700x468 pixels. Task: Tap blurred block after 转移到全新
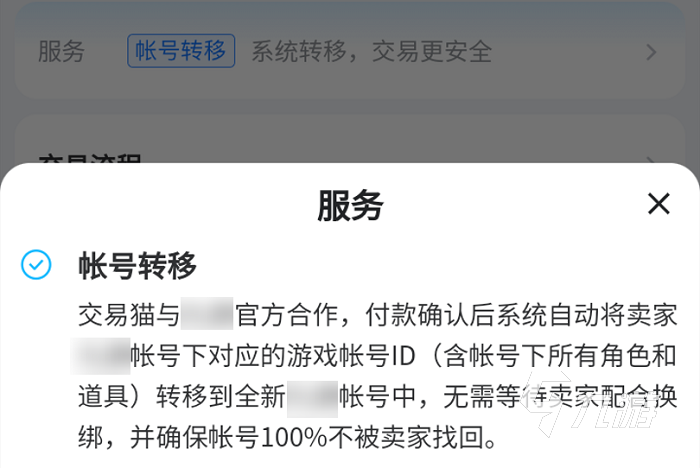tap(312, 397)
